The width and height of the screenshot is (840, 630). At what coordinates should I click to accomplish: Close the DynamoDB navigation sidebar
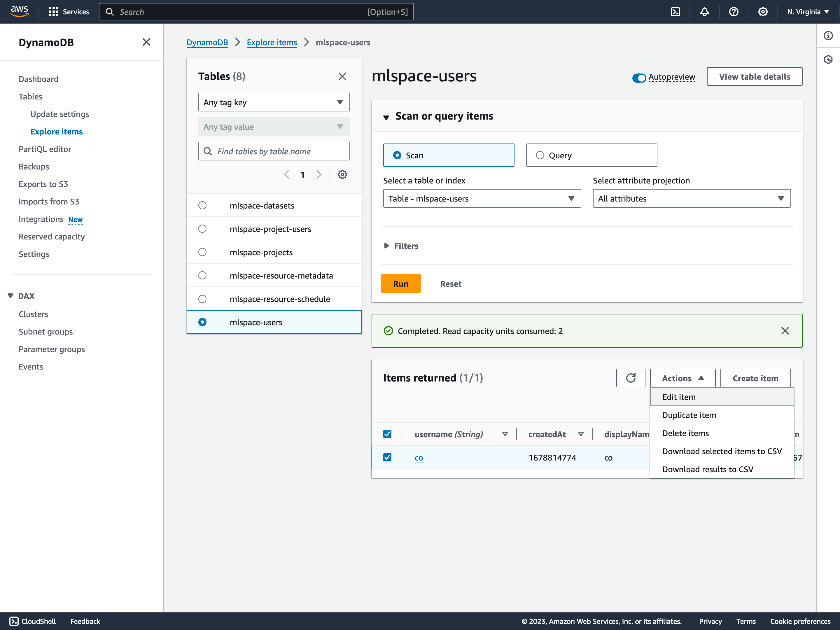[x=146, y=42]
